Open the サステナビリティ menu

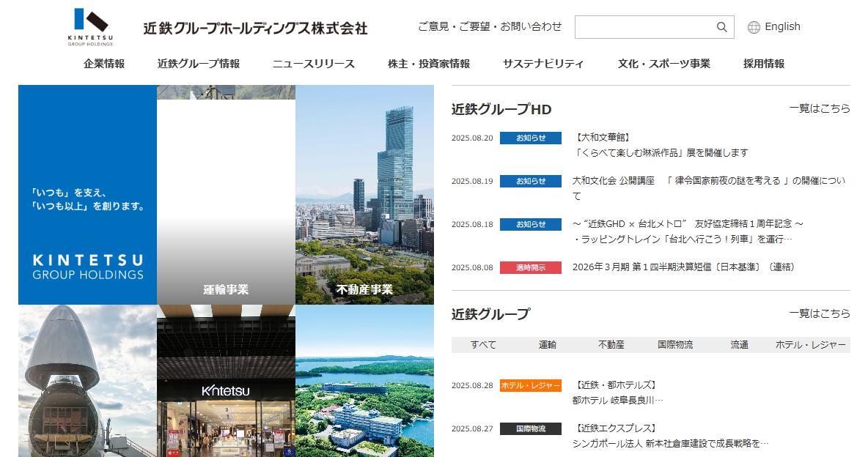[543, 64]
